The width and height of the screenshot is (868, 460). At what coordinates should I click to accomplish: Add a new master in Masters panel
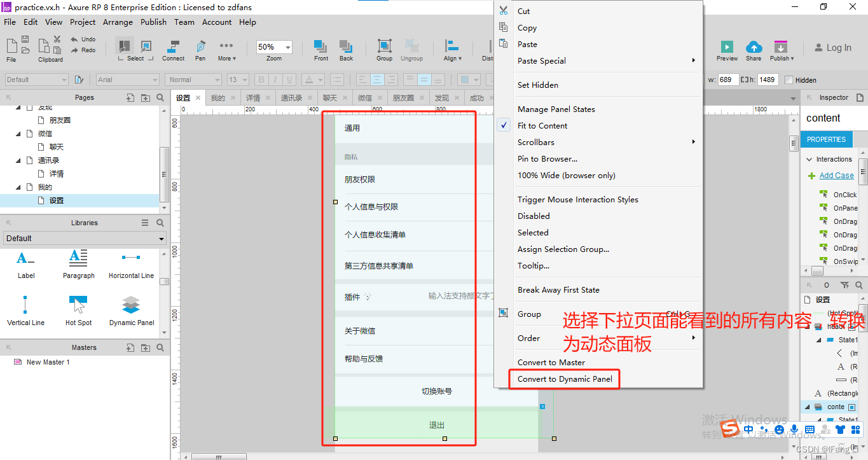click(x=130, y=347)
